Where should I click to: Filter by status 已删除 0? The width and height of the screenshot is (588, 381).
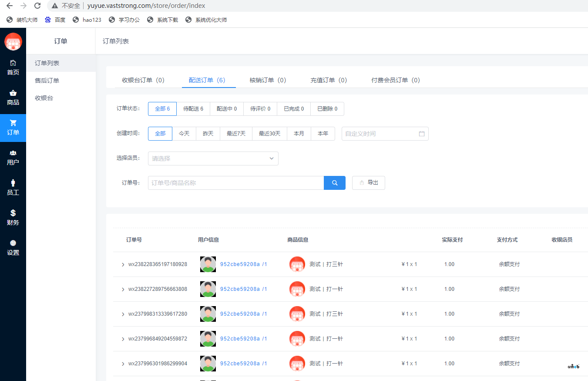coord(327,109)
